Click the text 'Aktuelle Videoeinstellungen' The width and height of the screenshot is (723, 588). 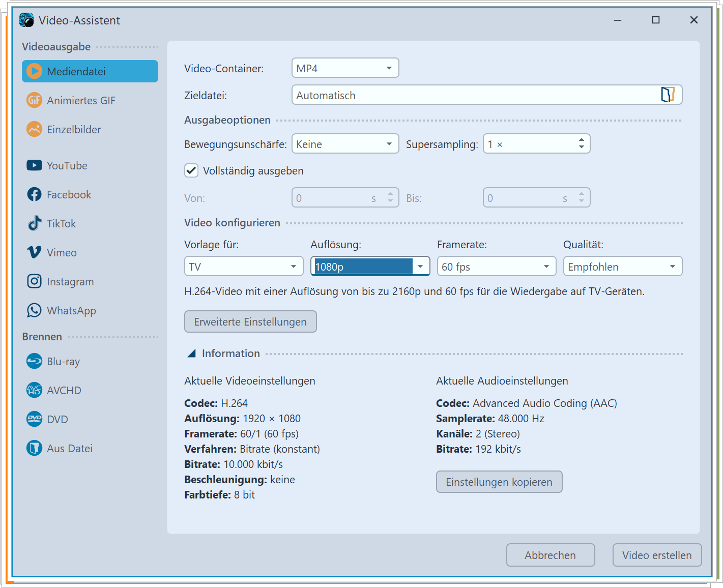point(250,381)
